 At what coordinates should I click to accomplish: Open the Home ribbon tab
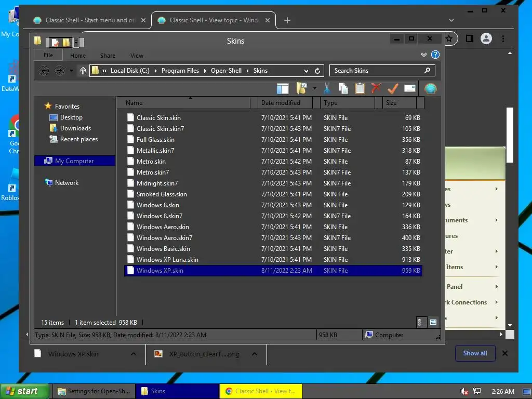coord(78,55)
